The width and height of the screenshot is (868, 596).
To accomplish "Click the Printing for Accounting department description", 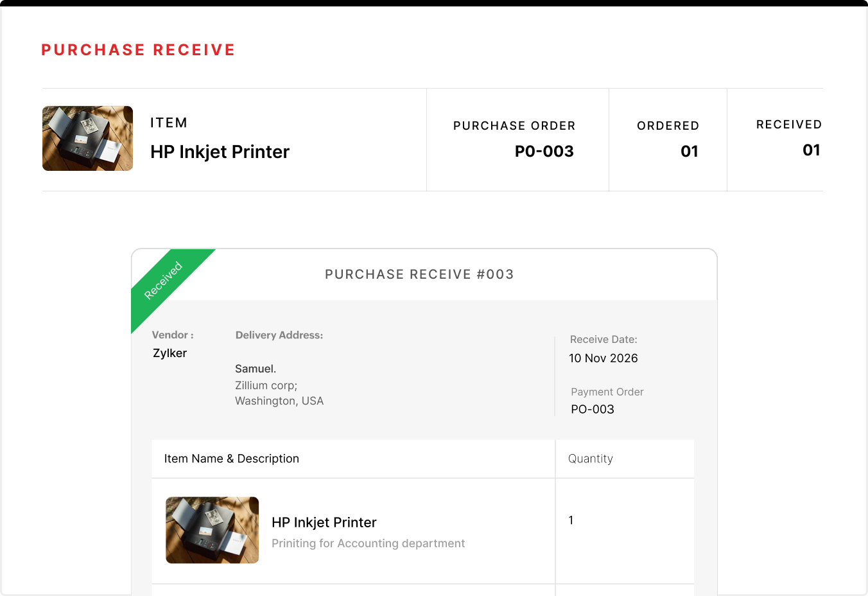I will pos(368,543).
